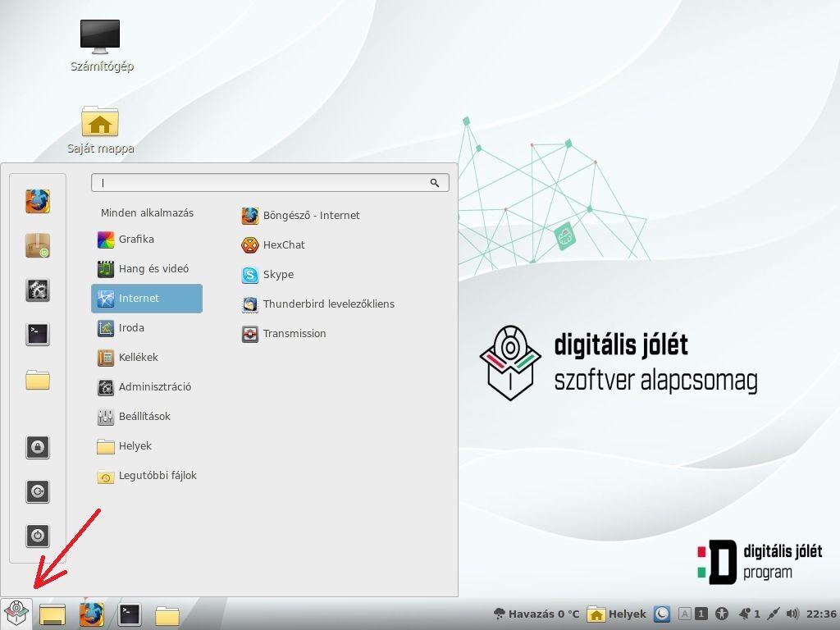Open the Files folder in favorites sidebar
Screen dimensions: 840x630
38,380
